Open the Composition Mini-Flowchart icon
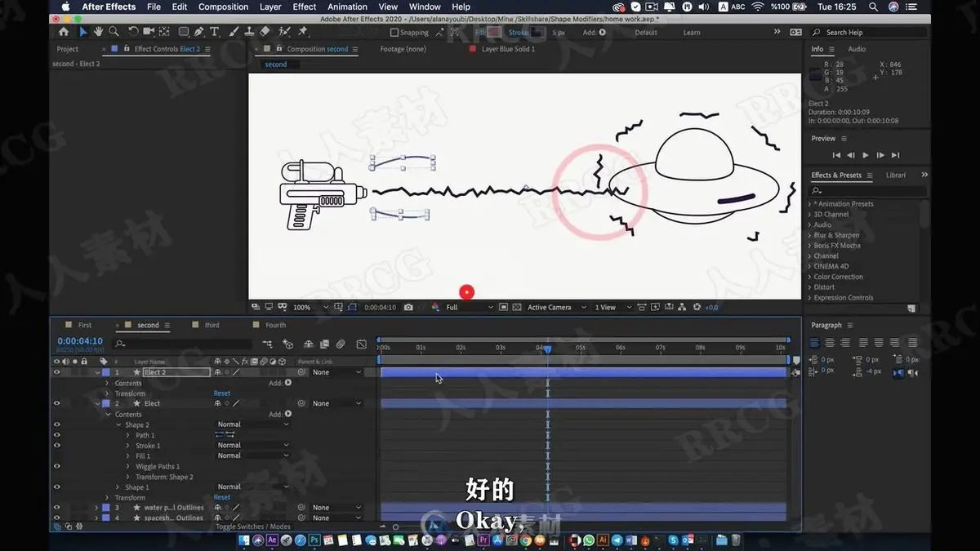Image resolution: width=980 pixels, height=551 pixels. pyautogui.click(x=267, y=344)
